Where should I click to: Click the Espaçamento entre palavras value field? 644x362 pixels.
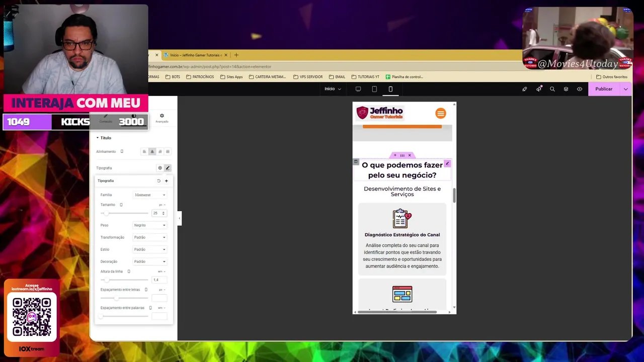(159, 316)
